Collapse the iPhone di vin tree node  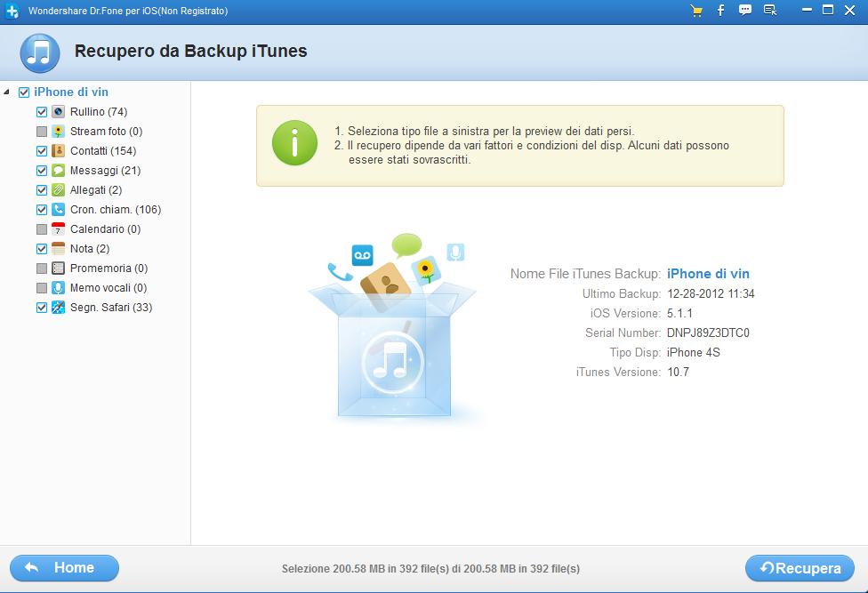pos(6,92)
